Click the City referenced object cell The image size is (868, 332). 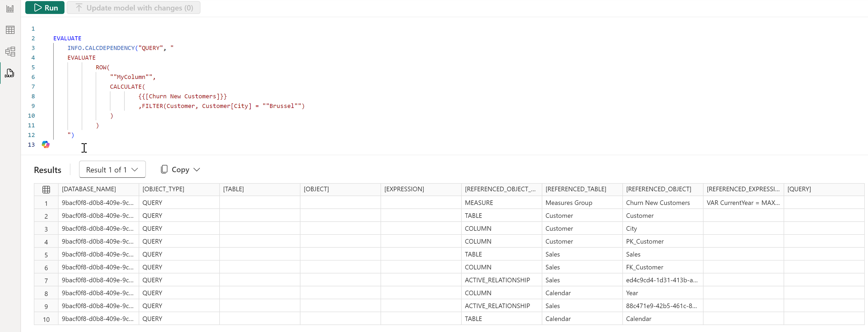click(x=663, y=229)
